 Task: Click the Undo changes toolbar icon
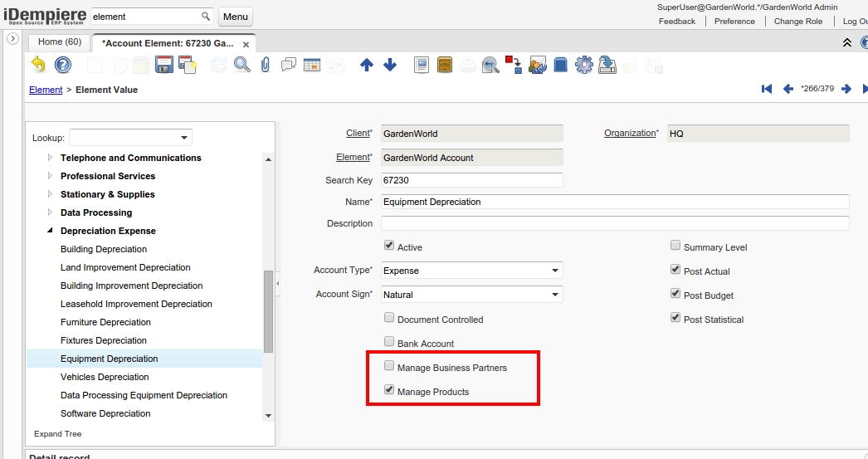click(38, 65)
